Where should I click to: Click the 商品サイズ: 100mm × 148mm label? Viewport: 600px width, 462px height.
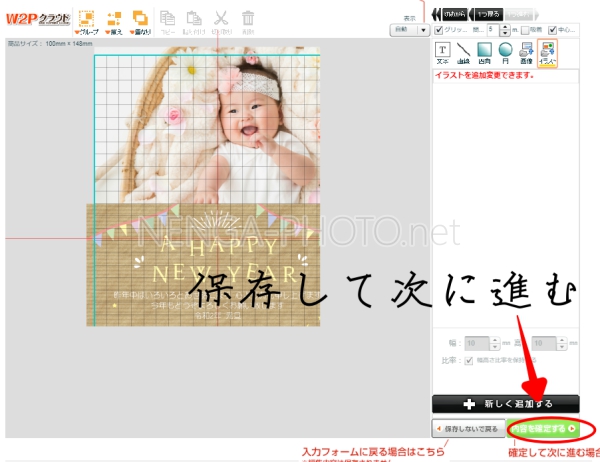tap(50, 44)
